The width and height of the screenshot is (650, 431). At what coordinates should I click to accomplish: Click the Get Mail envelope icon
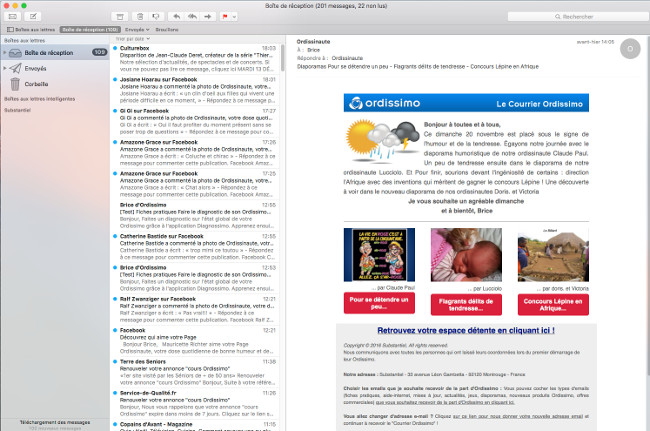pos(12,17)
